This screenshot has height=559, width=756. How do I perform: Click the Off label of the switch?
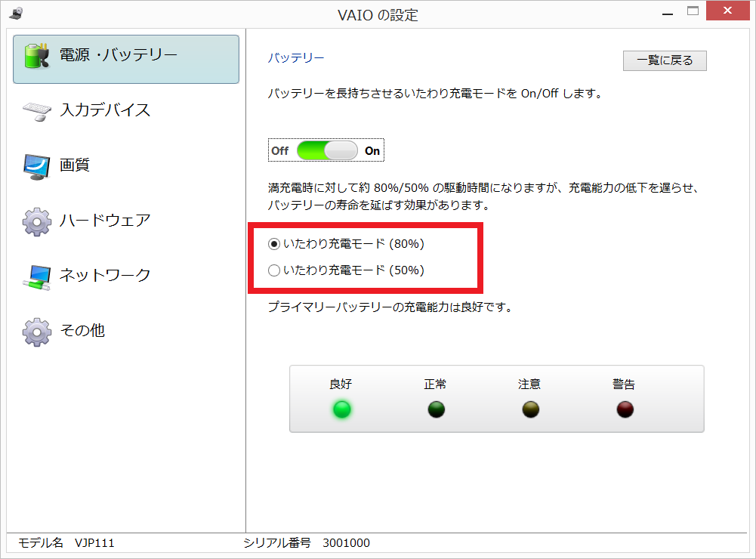279,151
